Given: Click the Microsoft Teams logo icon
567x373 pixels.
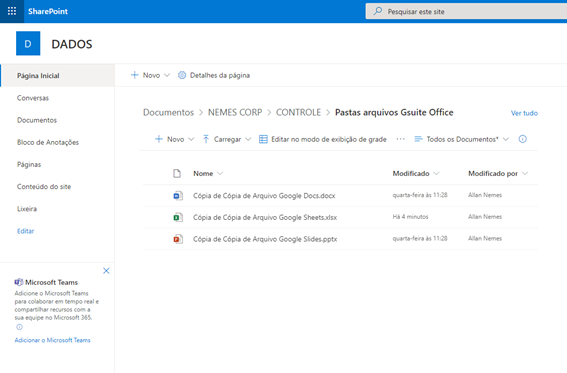Looking at the screenshot, I should pyautogui.click(x=19, y=282).
